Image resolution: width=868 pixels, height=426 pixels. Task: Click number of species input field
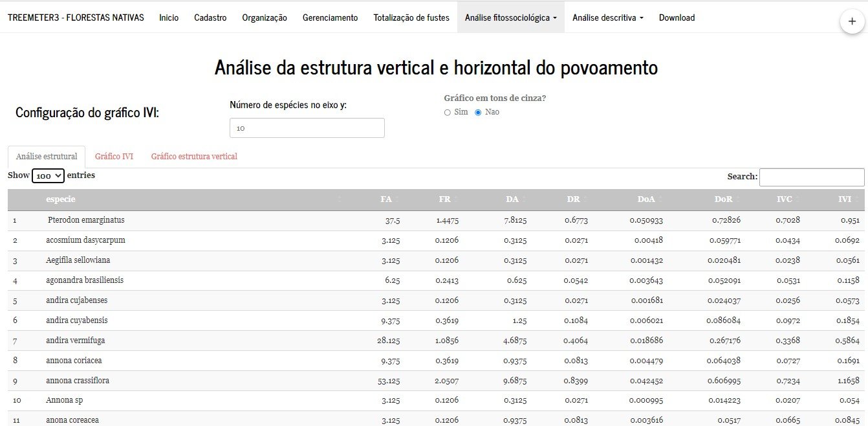click(307, 128)
